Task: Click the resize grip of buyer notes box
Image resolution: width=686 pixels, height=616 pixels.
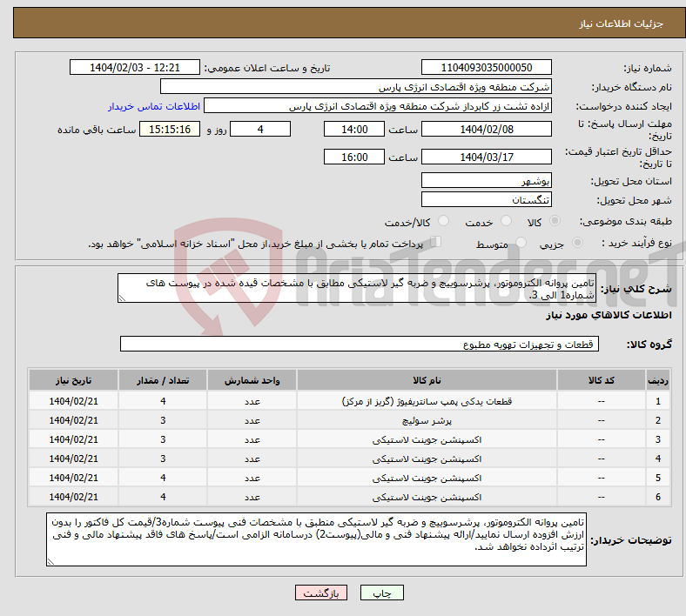Action: coord(50,562)
